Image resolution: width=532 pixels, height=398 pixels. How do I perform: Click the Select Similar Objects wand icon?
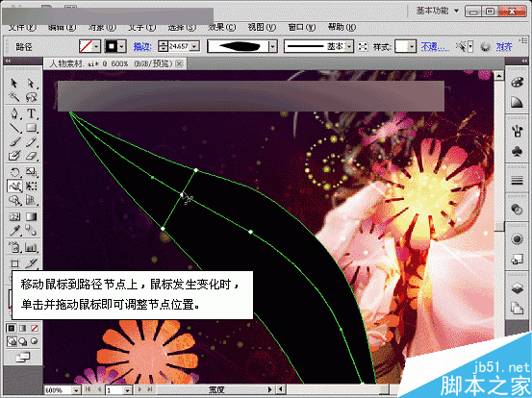pos(461,46)
